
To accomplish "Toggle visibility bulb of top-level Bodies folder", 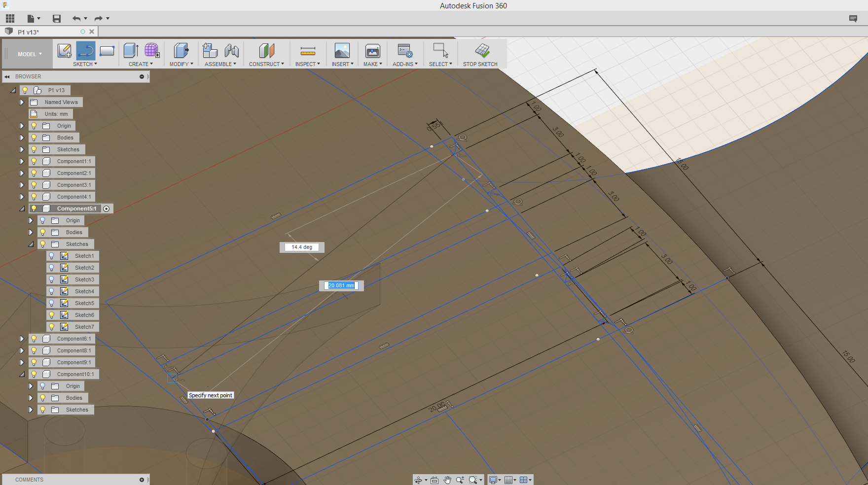I will point(34,138).
